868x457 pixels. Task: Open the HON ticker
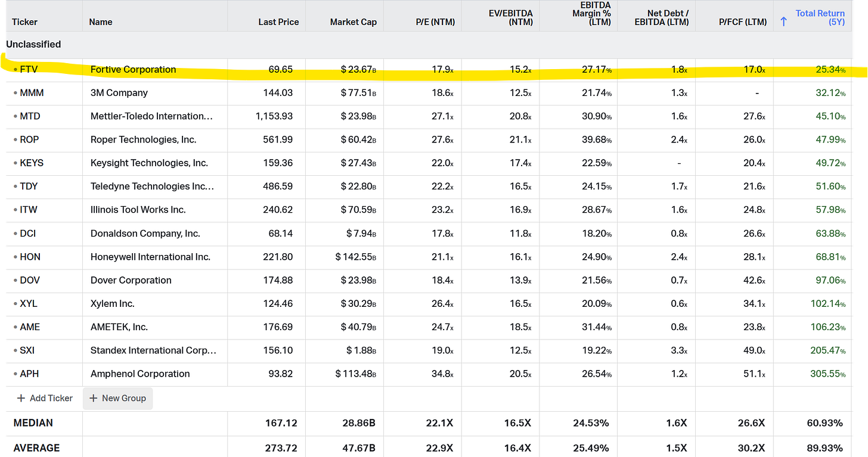pyautogui.click(x=30, y=257)
